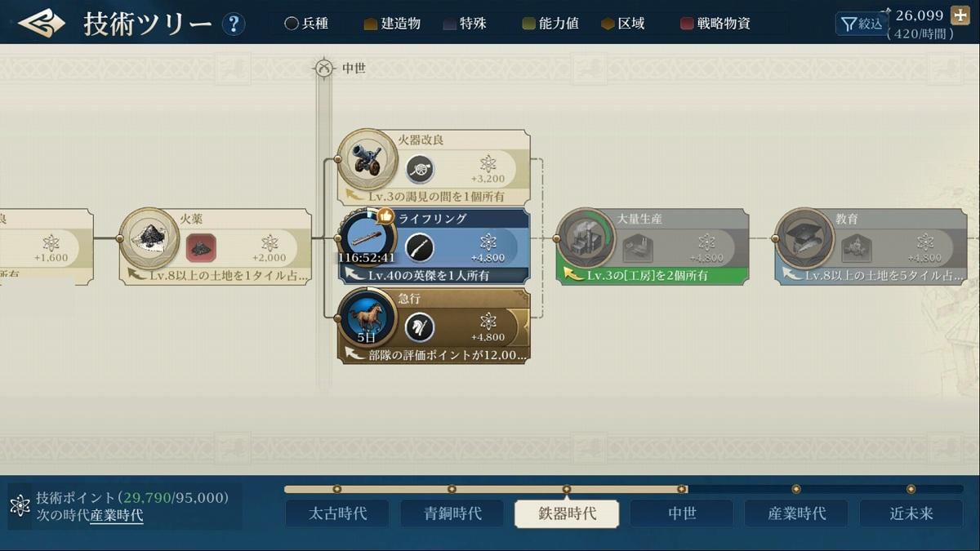
Task: Click the 産業時代 next-era link
Action: pyautogui.click(x=117, y=515)
